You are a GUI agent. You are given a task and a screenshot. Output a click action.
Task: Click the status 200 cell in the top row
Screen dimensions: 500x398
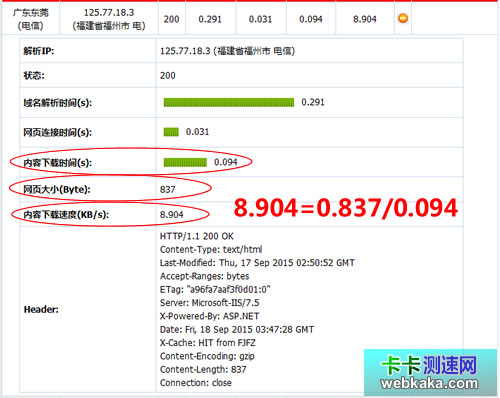171,19
